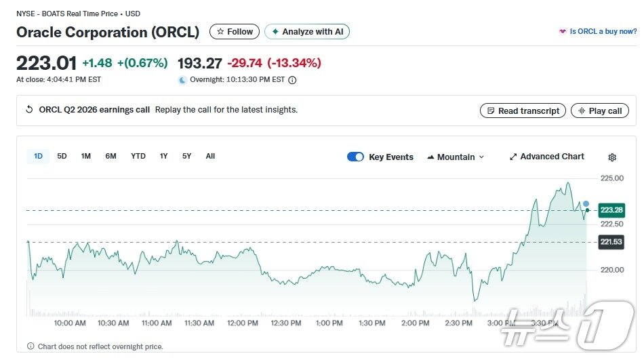644x360 pixels.
Task: Select the 1D time range tab
Action: (38, 156)
